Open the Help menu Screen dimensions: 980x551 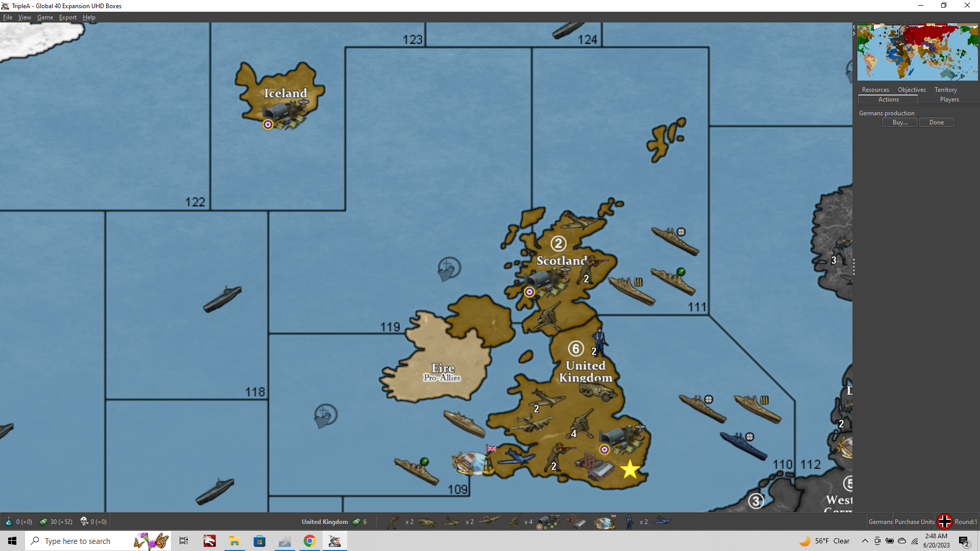pyautogui.click(x=89, y=17)
